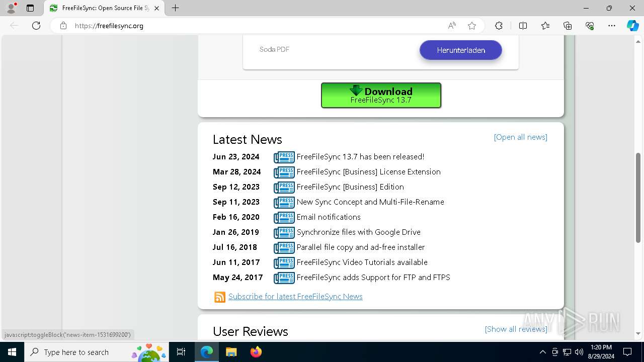Expand New Sync Concept and Multi-File-Rename news
The image size is (644, 362).
coord(370,202)
